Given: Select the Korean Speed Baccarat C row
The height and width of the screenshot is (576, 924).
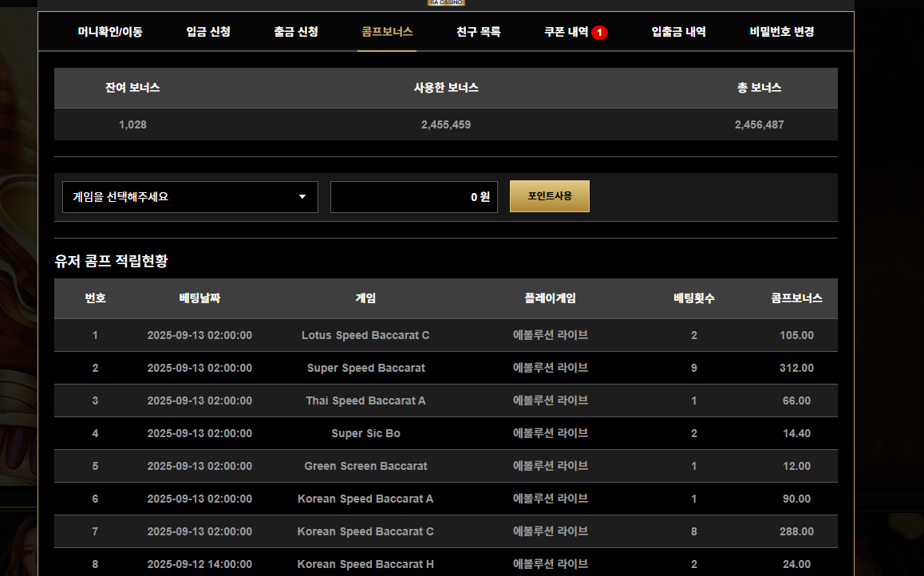Looking at the screenshot, I should pos(445,531).
